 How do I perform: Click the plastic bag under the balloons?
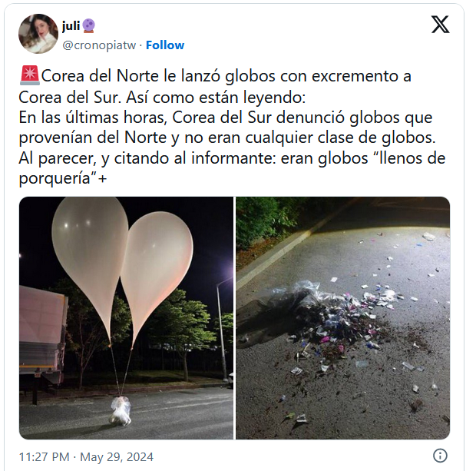pos(121,411)
